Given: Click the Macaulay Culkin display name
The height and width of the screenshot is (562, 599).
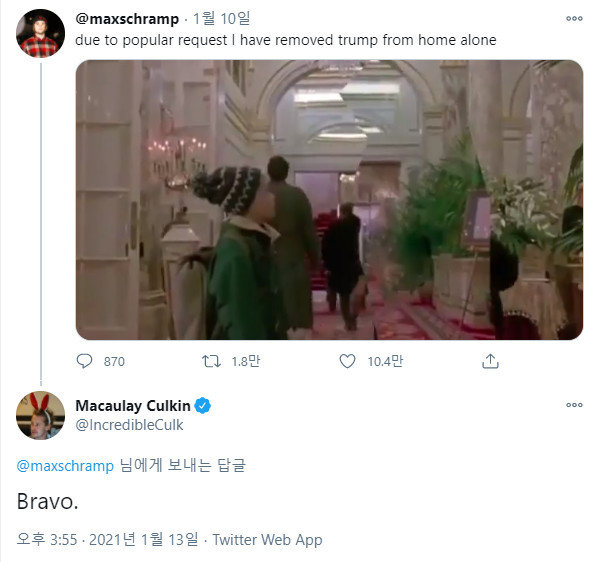Looking at the screenshot, I should 133,406.
